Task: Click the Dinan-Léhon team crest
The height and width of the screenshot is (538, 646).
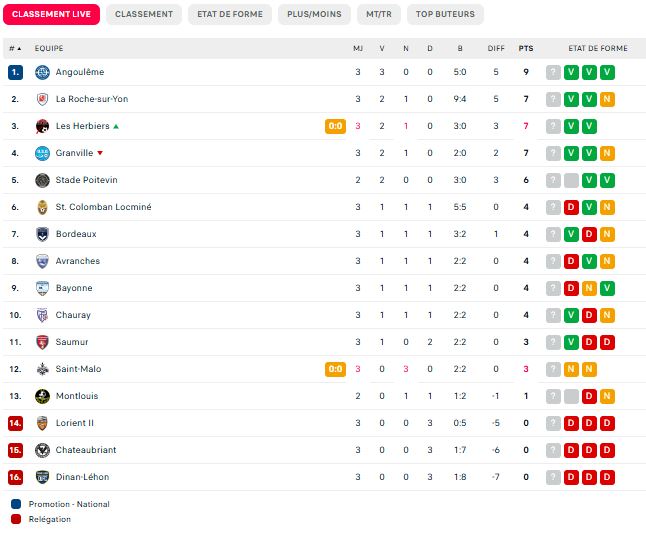Action: coord(42,477)
